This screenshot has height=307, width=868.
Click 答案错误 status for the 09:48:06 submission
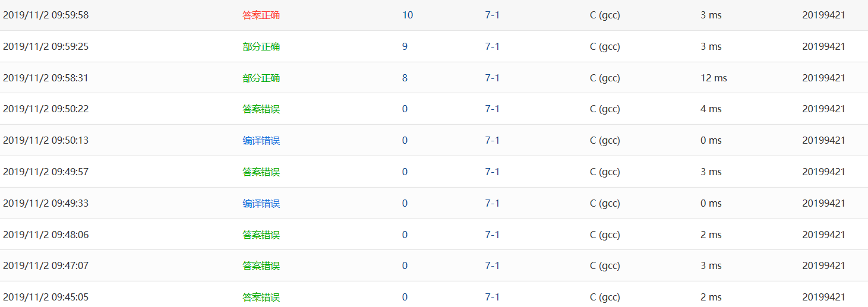click(261, 235)
